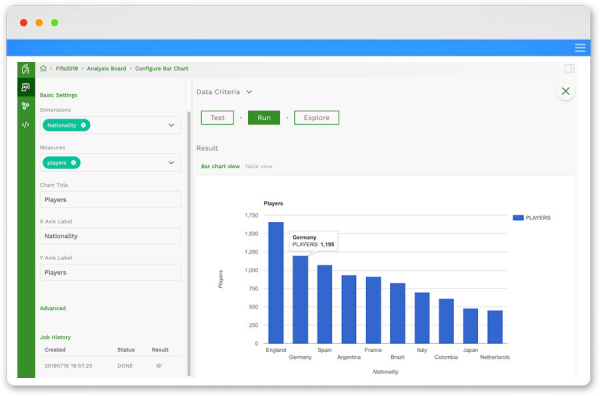Click the PLAYERS legend color swatch
Image resolution: width=600 pixels, height=396 pixels.
click(518, 218)
